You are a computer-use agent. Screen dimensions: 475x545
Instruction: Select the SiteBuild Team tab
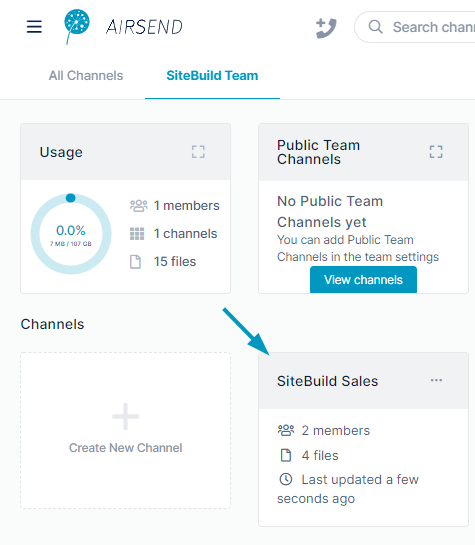click(212, 75)
